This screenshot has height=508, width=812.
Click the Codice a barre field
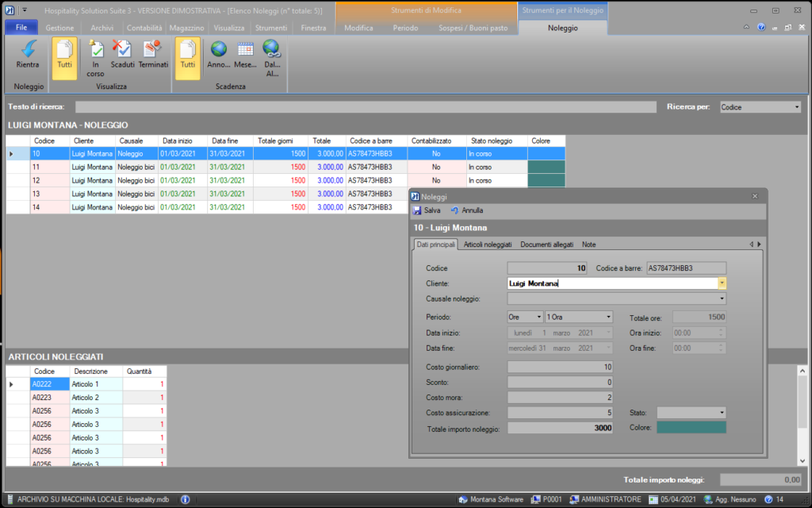coord(686,268)
